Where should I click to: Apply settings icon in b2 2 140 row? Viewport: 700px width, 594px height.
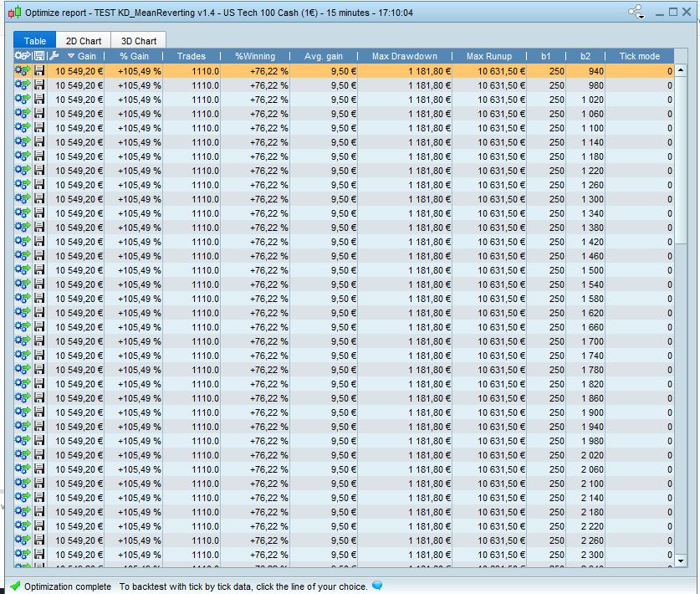(x=23, y=498)
